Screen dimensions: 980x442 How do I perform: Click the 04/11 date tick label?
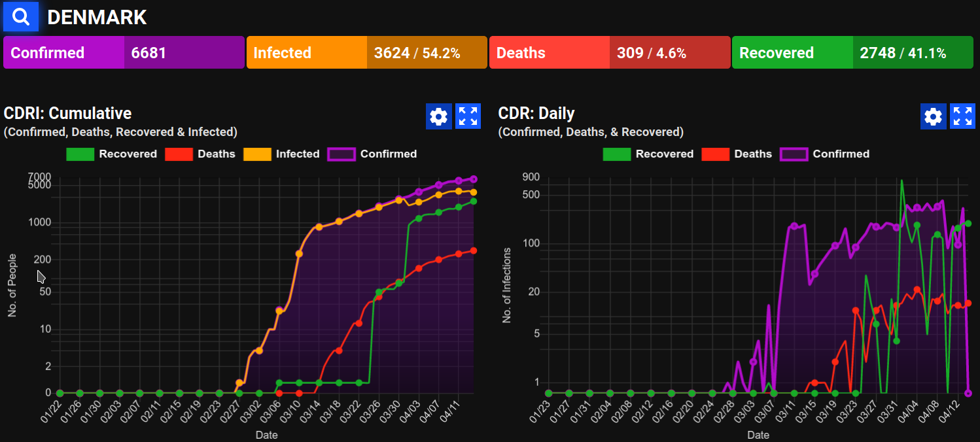(449, 412)
